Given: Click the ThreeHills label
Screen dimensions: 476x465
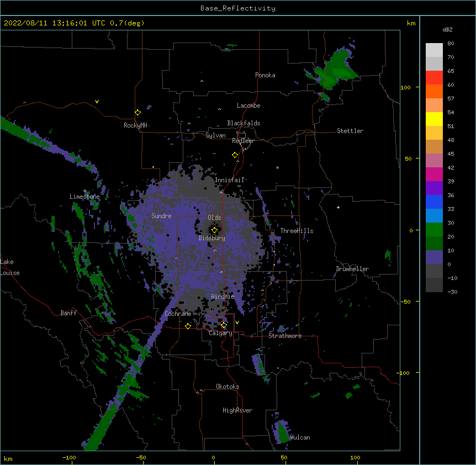Looking at the screenshot, I should pyautogui.click(x=297, y=231).
